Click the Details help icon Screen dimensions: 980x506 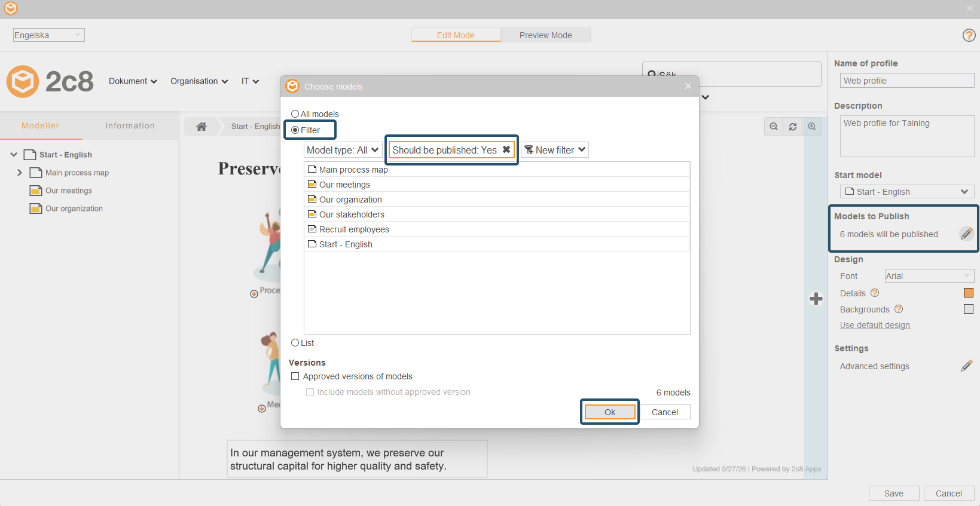point(875,293)
